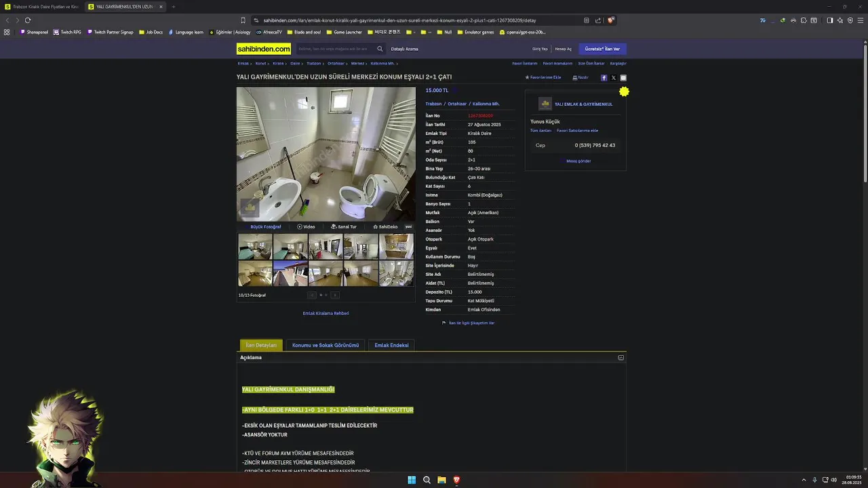
Task: Switch to the Trabzon Kiralık Daire browser tab
Action: click(42, 7)
